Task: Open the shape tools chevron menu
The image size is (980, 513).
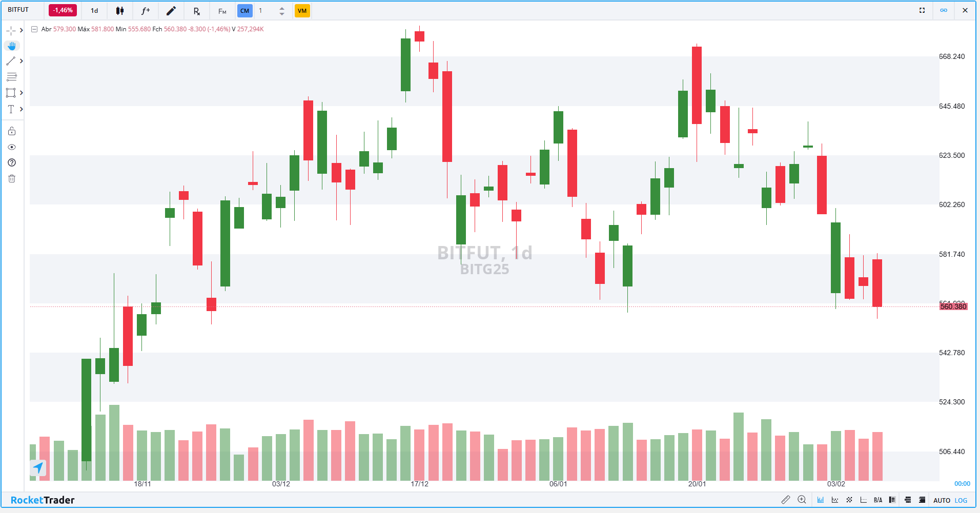Action: coord(22,93)
